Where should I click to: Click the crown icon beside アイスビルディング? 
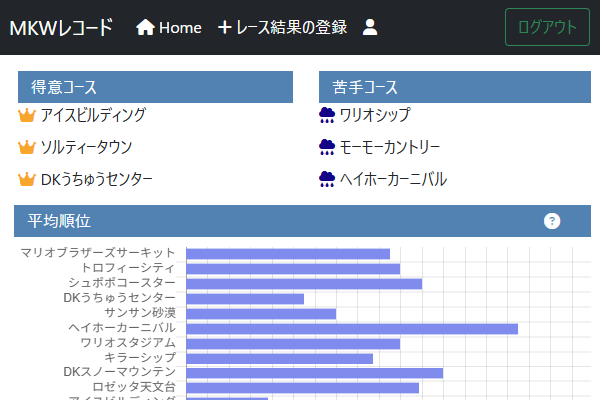click(x=27, y=116)
